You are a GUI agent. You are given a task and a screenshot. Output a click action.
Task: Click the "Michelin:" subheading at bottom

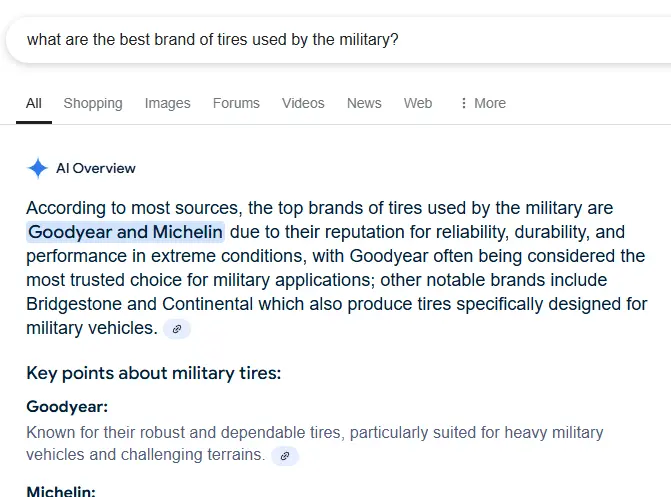tap(61, 491)
